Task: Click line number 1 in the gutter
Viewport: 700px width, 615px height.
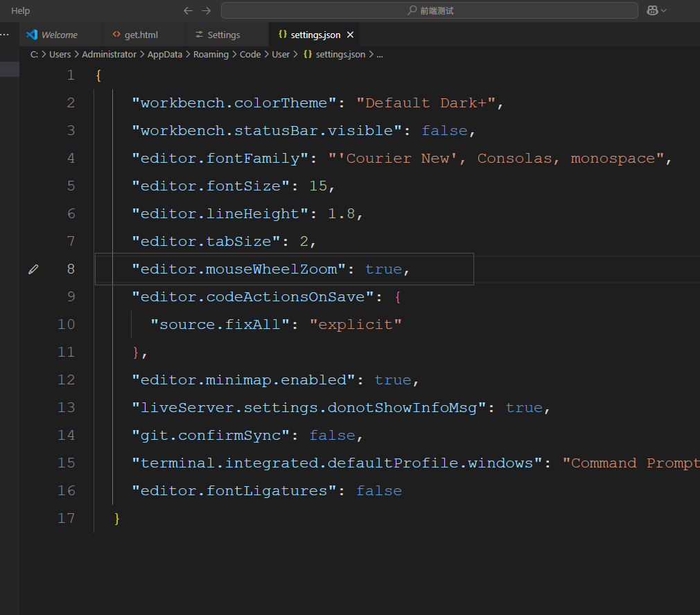Action: tap(71, 75)
